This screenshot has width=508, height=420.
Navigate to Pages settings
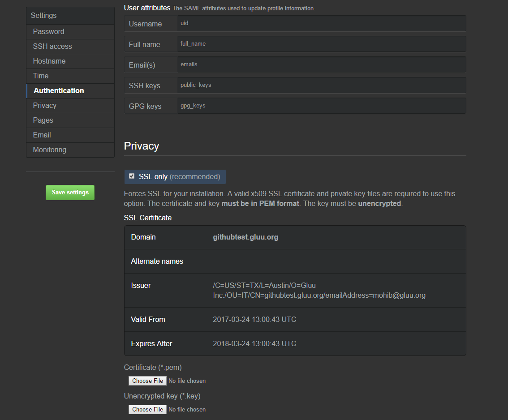(x=43, y=120)
